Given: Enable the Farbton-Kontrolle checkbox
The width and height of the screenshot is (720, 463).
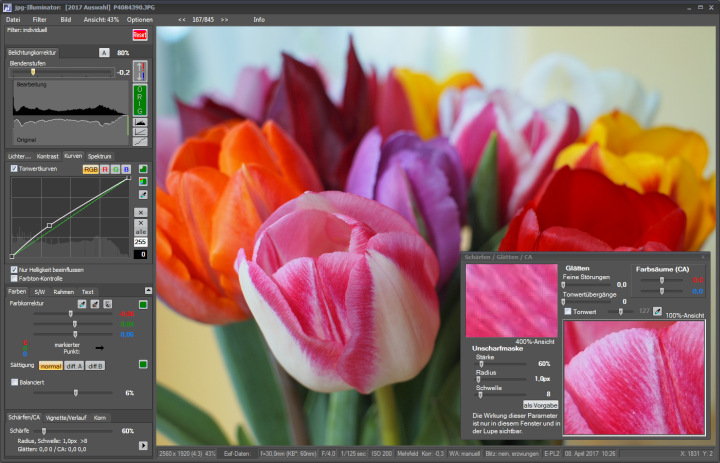Looking at the screenshot, I should pyautogui.click(x=14, y=278).
